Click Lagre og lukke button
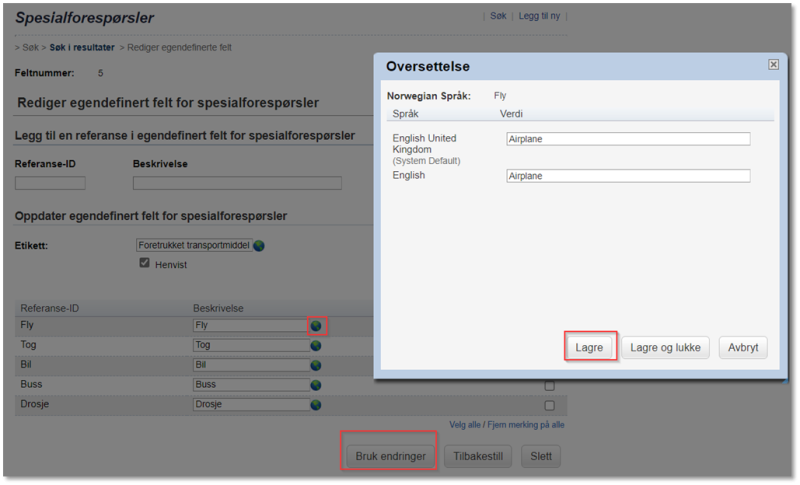800x485 pixels. (x=665, y=348)
